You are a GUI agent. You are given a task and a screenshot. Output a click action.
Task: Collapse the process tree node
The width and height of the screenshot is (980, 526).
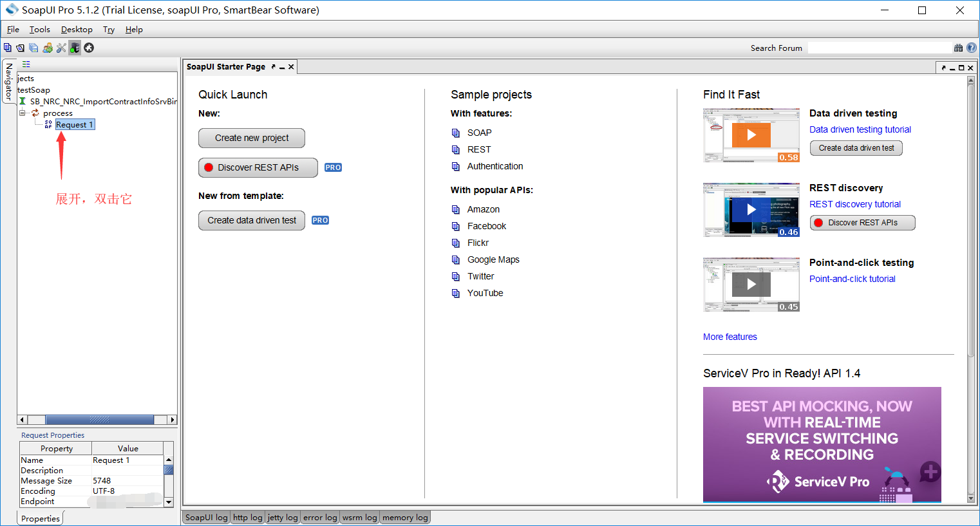(23, 113)
